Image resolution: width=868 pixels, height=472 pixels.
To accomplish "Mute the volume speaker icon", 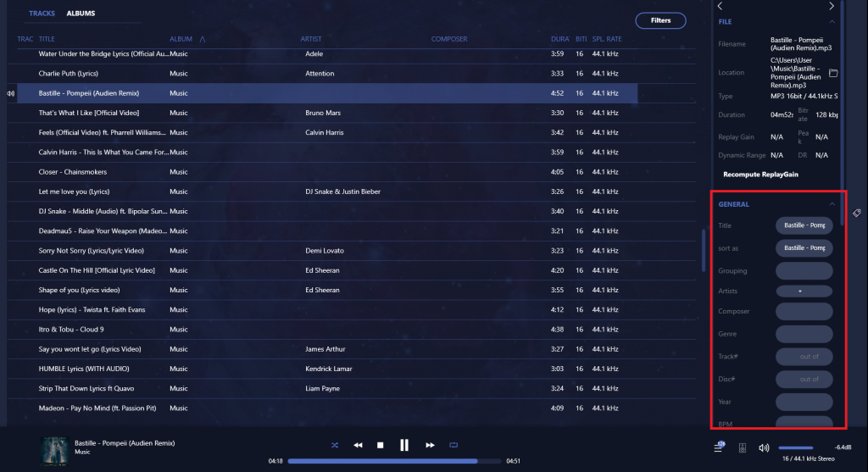I will [x=764, y=447].
